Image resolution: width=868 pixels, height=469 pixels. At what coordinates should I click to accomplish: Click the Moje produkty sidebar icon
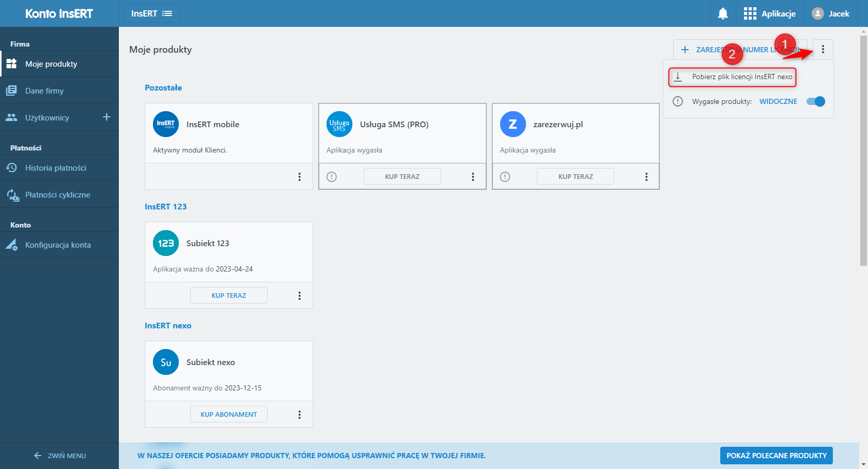[11, 64]
